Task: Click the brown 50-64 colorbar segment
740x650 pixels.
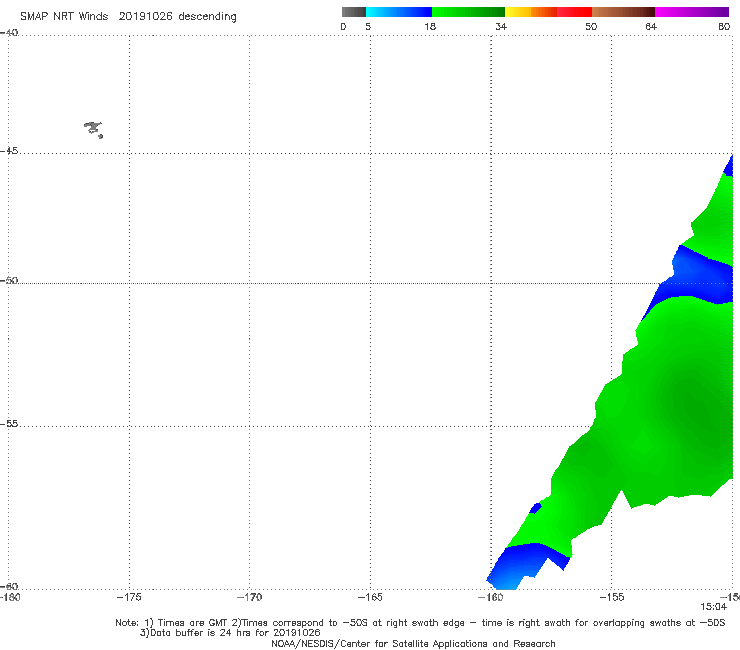Action: 623,12
